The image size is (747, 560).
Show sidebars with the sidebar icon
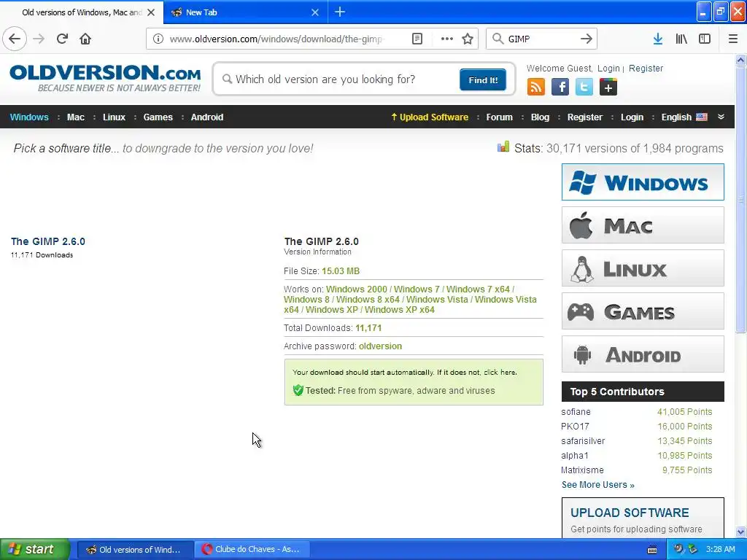click(x=705, y=39)
